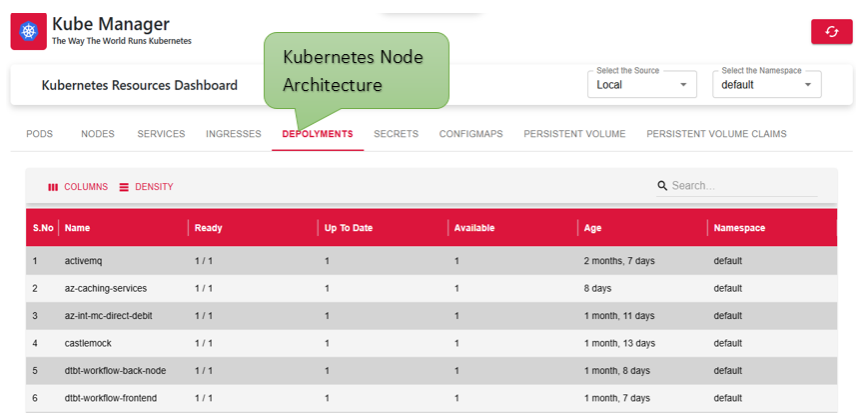Click the Columns grid icon
The width and height of the screenshot is (868, 415).
coord(53,187)
